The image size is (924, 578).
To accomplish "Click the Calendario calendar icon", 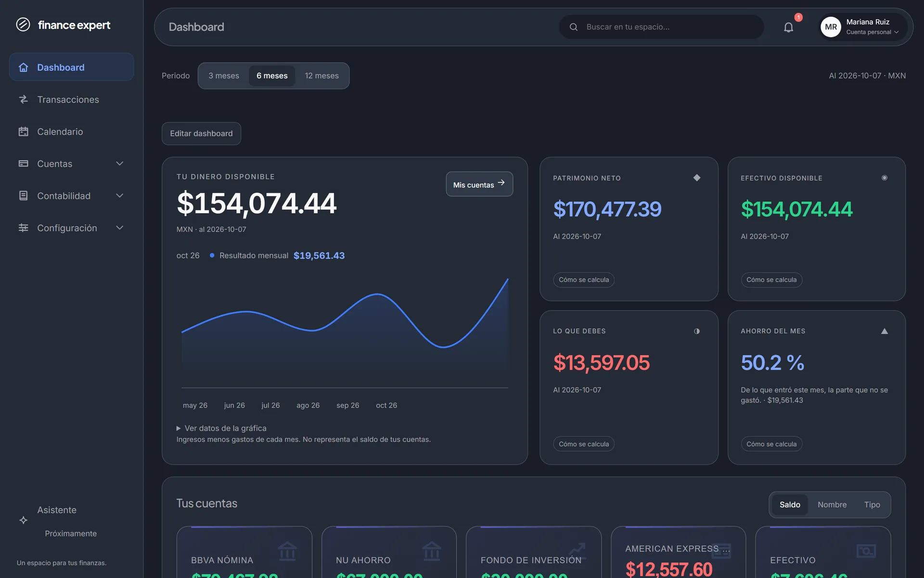I will tap(23, 131).
